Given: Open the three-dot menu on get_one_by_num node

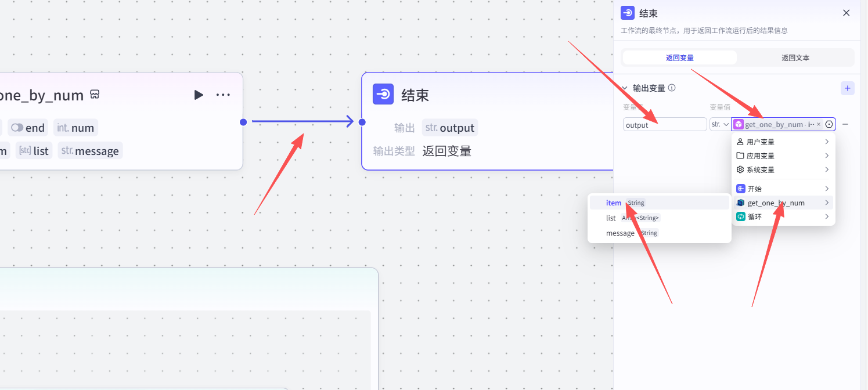Looking at the screenshot, I should [x=224, y=95].
